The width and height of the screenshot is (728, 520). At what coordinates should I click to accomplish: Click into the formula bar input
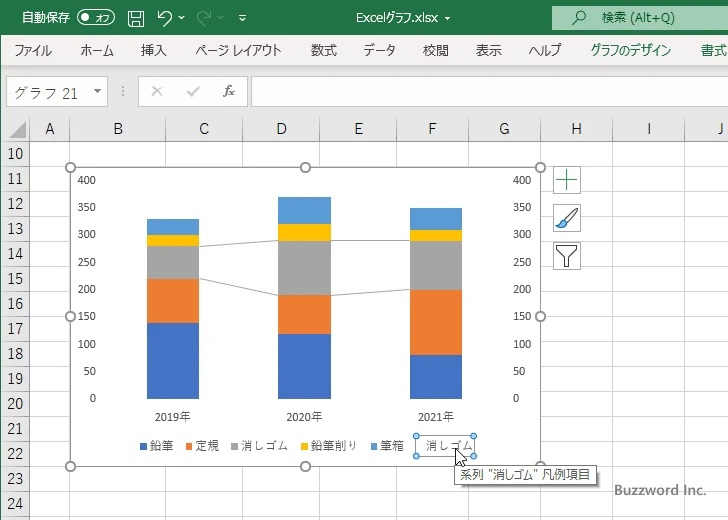click(x=489, y=92)
